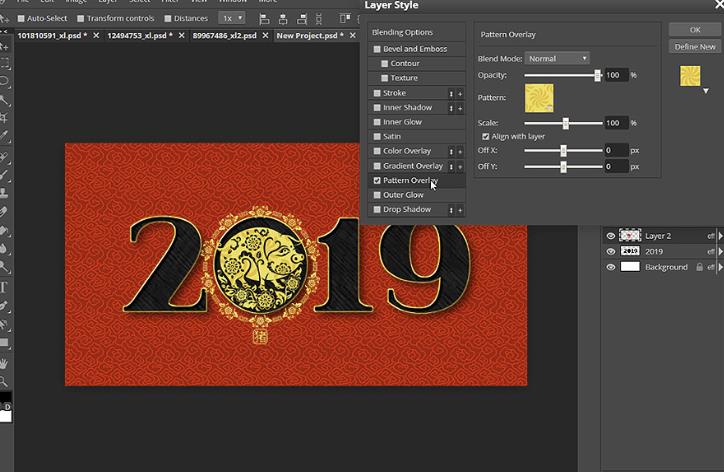
Task: Switch to 101810591_xl.psd tab
Action: [x=52, y=36]
